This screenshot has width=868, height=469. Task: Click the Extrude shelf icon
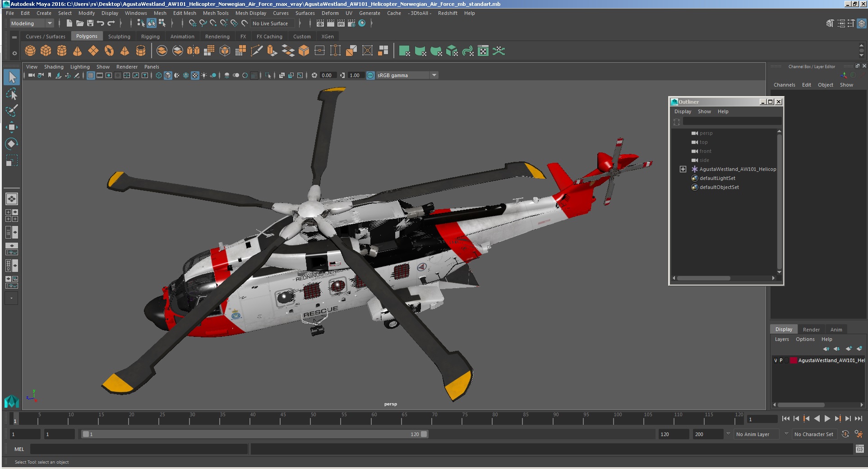(x=272, y=51)
